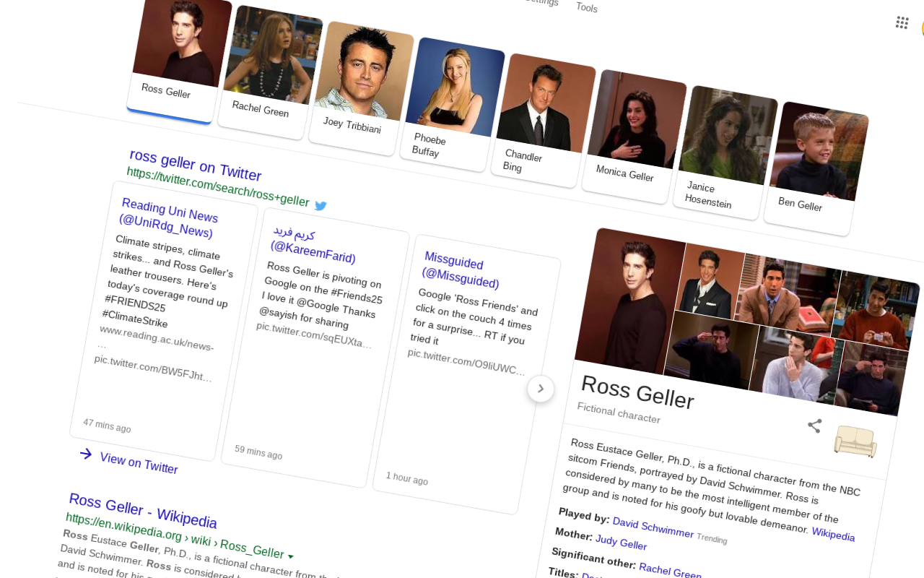Open the 'ross geller on Twitter' result

pos(195,165)
